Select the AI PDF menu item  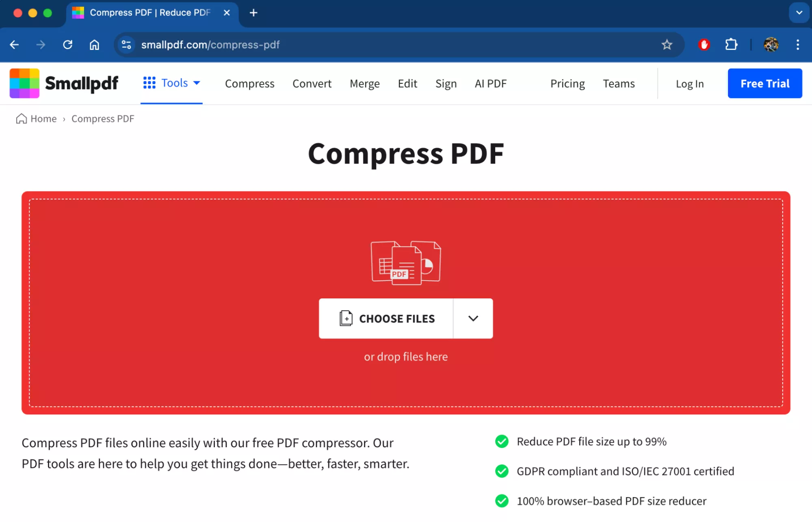click(x=490, y=84)
